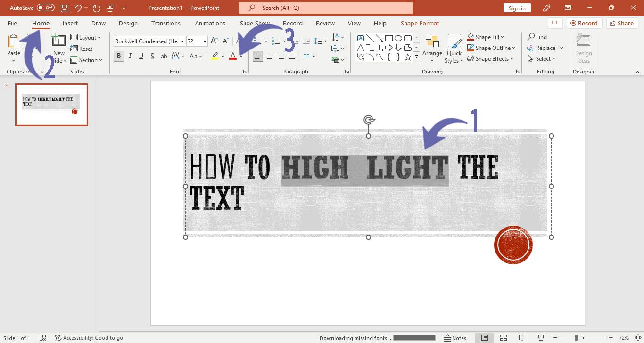Click the Save icon in the title bar
The width and height of the screenshot is (644, 343).
65,8
